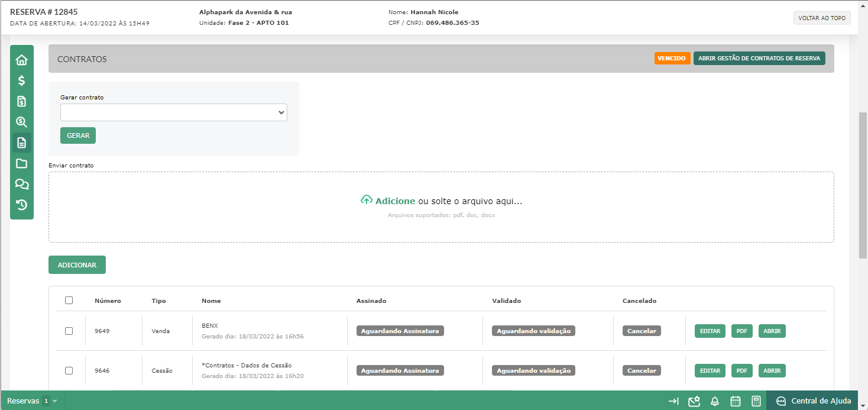Image resolution: width=868 pixels, height=410 pixels.
Task: Open ABRIR GESTÃO DE CONTRATOS DE RESERVA
Action: [x=759, y=59]
